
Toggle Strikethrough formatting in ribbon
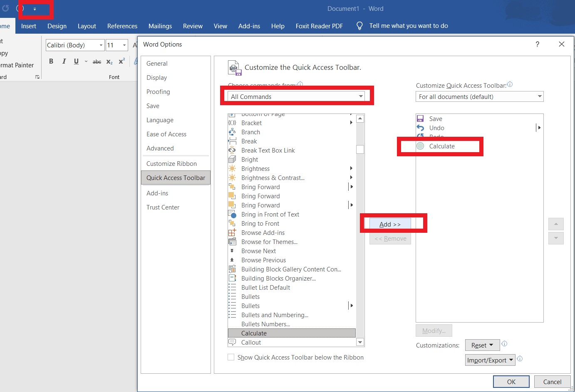(97, 62)
